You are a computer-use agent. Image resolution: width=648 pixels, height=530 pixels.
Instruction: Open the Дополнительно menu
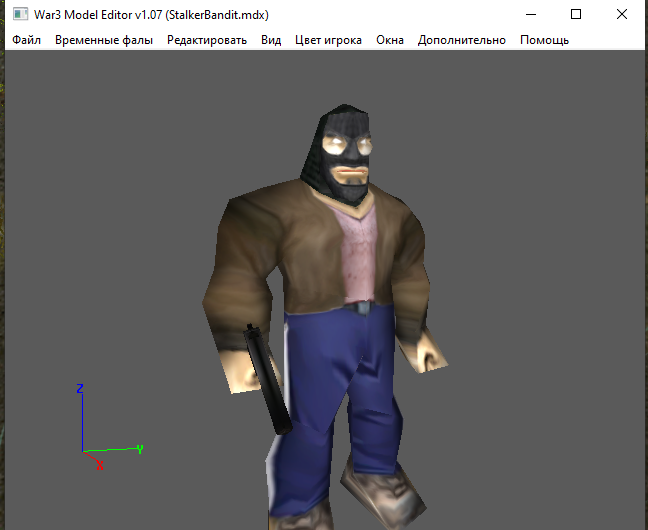(x=462, y=40)
